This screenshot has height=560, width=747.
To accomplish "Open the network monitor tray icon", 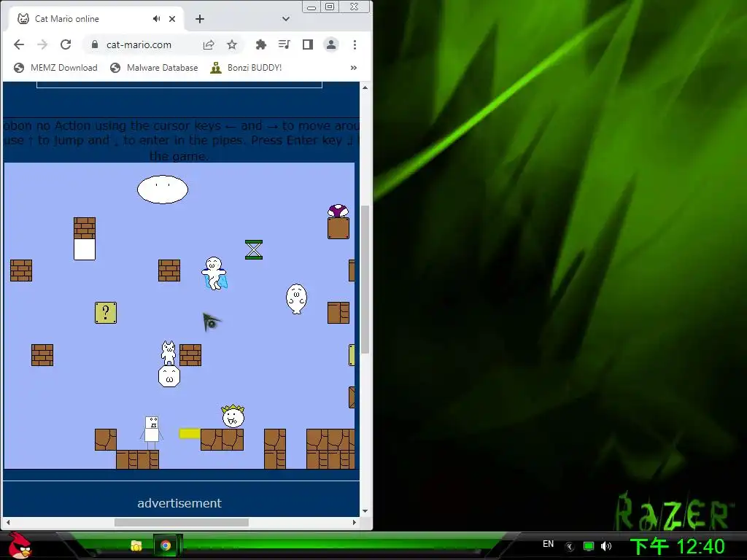I will click(x=589, y=546).
